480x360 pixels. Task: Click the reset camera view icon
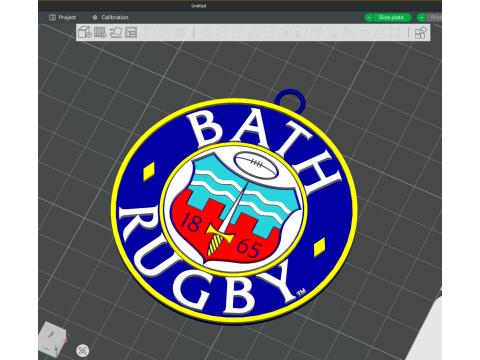pos(82,350)
